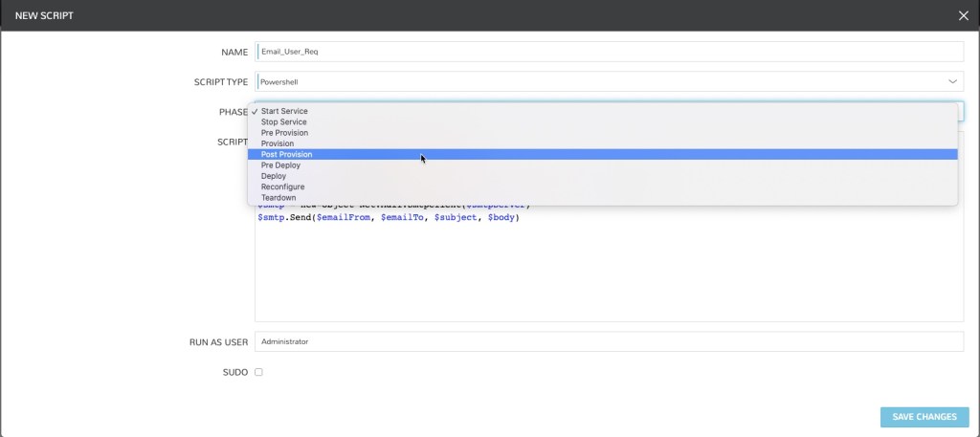
Task: Select the Teardown phase option
Action: pyautogui.click(x=278, y=198)
